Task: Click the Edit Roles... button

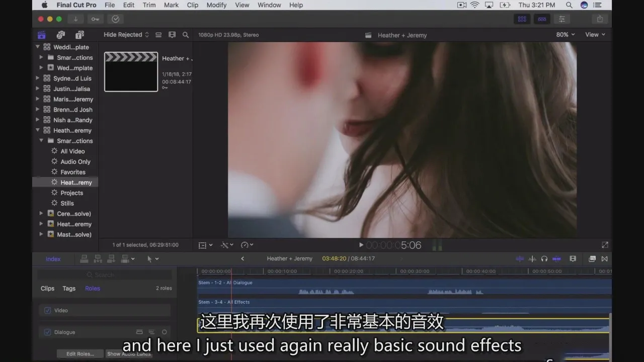Action: coord(79,354)
